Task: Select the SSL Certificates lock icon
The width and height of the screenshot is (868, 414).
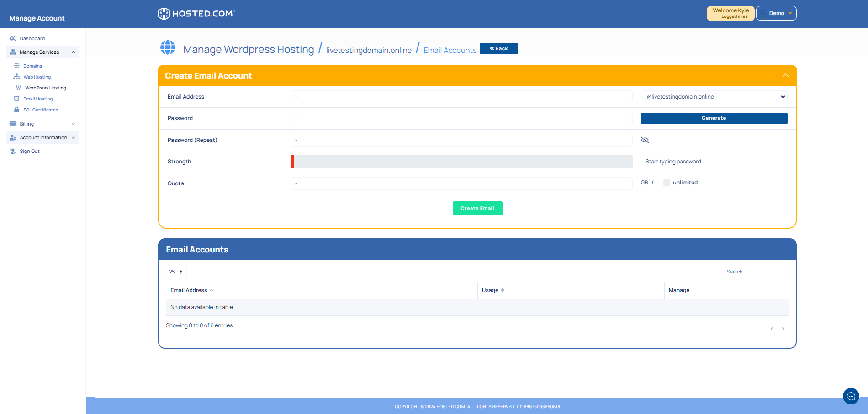Action: (17, 110)
